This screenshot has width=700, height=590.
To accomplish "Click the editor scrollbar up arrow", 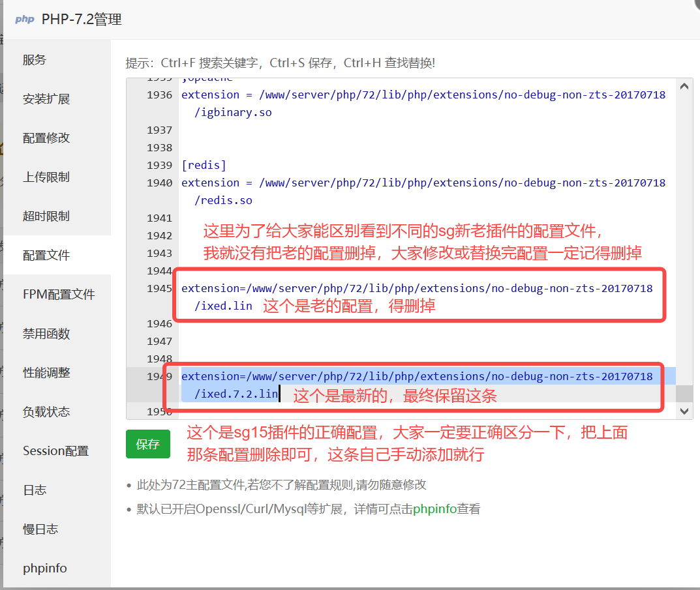I will [x=684, y=86].
